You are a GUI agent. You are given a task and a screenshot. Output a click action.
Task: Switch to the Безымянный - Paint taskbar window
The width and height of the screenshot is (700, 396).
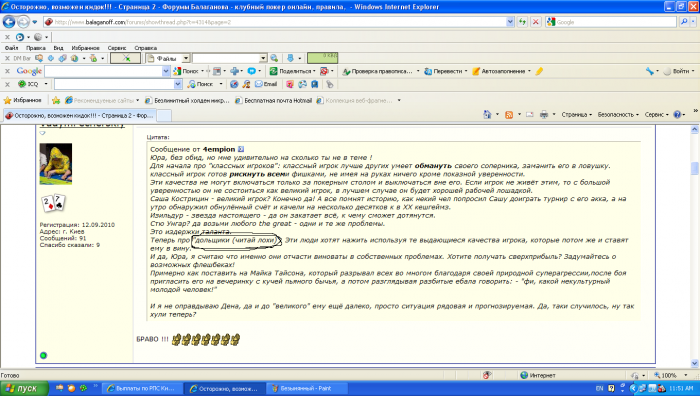point(307,388)
